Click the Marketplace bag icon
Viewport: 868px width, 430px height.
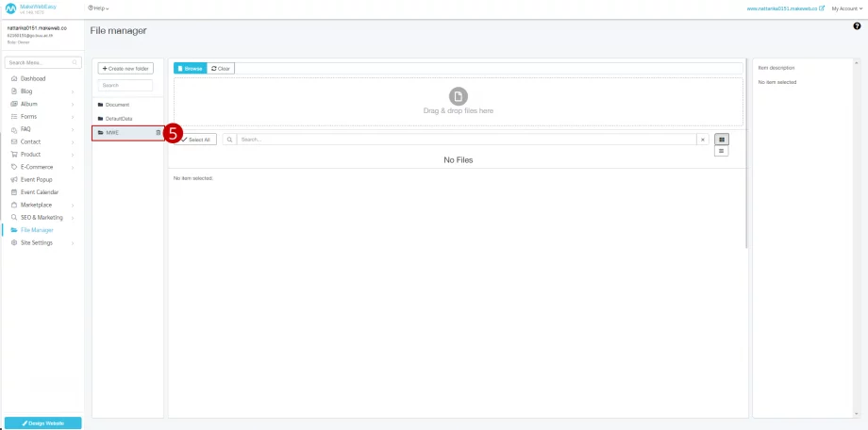point(14,205)
